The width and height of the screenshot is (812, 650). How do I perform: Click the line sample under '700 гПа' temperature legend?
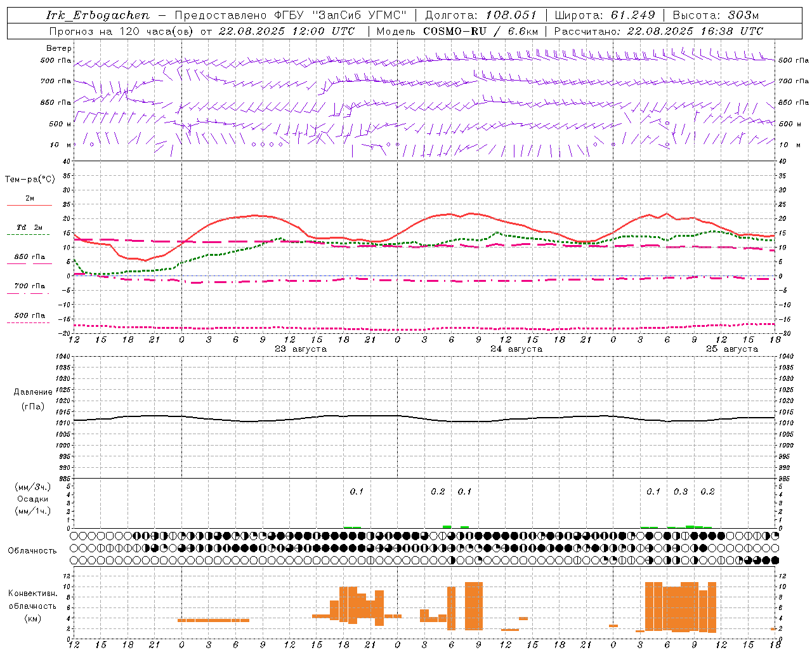click(29, 294)
